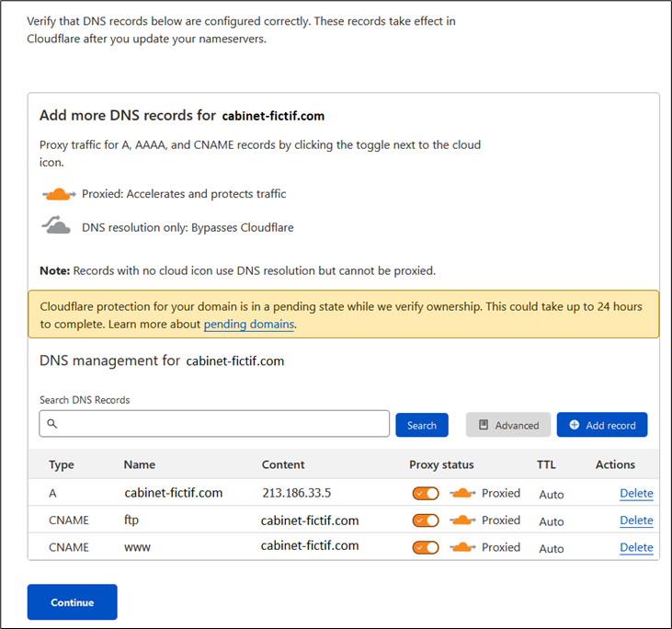
Task: Click the TTL column header
Action: coord(546,464)
